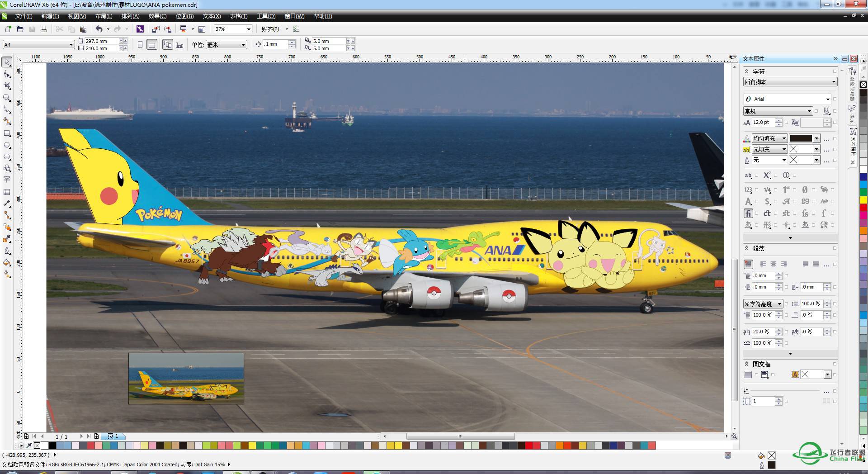Select the Crop tool

click(7, 86)
